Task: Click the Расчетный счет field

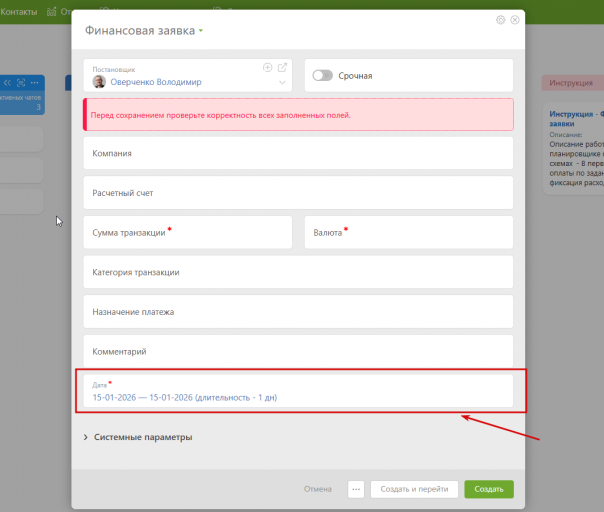Action: tap(298, 193)
